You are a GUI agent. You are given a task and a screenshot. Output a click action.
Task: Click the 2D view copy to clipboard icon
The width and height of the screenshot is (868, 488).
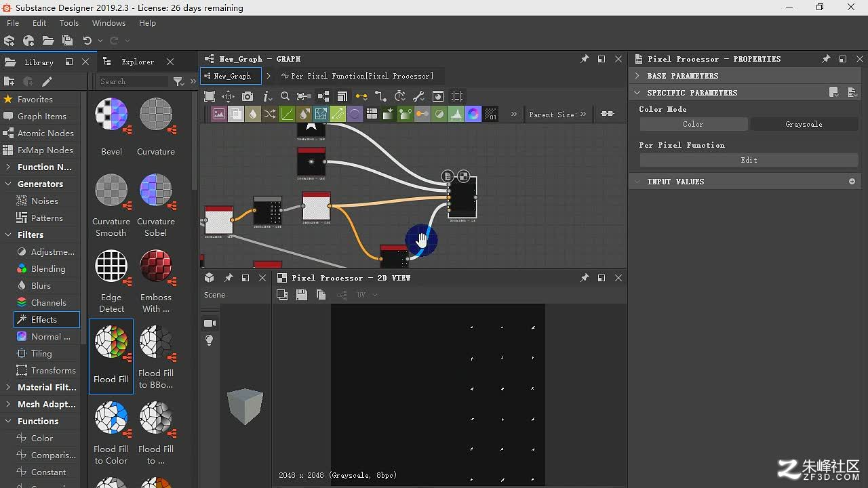tap(321, 295)
